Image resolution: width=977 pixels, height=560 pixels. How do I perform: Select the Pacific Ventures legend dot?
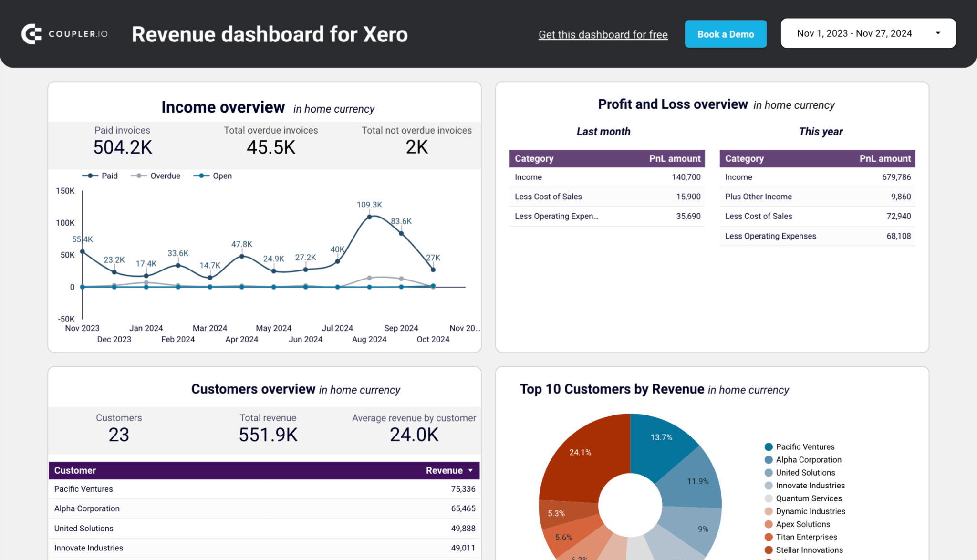(x=768, y=446)
